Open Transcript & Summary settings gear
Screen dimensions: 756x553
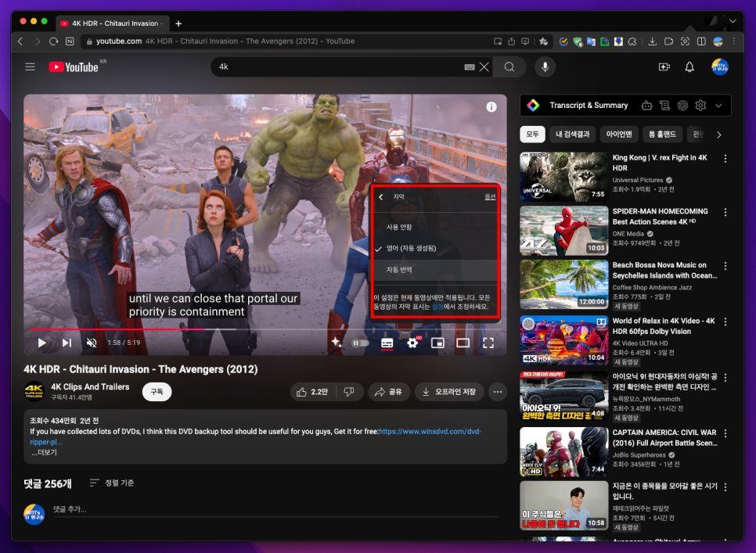pos(700,106)
